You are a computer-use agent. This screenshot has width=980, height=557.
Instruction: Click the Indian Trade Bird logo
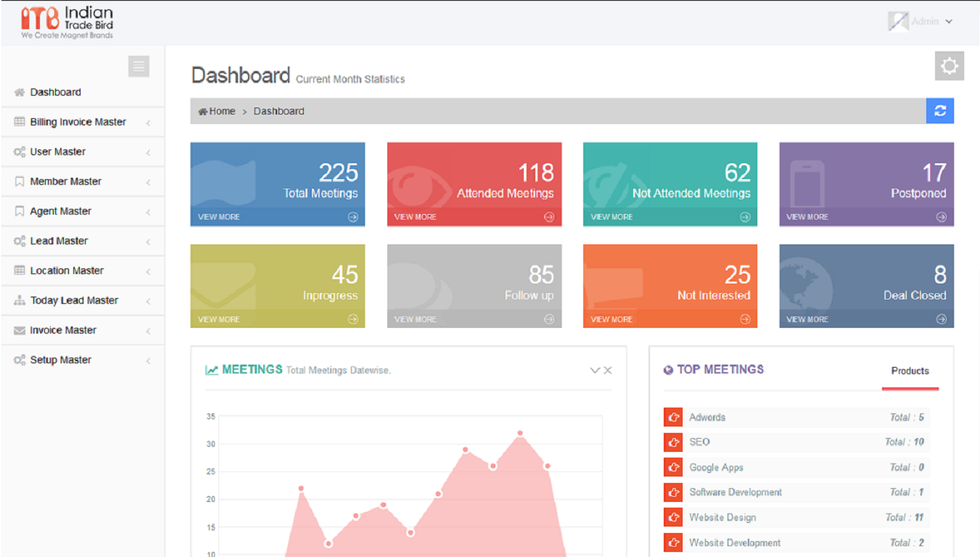tap(67, 22)
